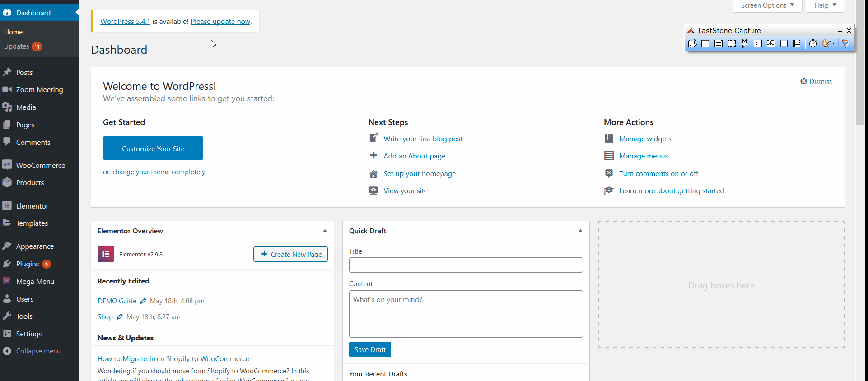Click Save Draft button

(370, 349)
